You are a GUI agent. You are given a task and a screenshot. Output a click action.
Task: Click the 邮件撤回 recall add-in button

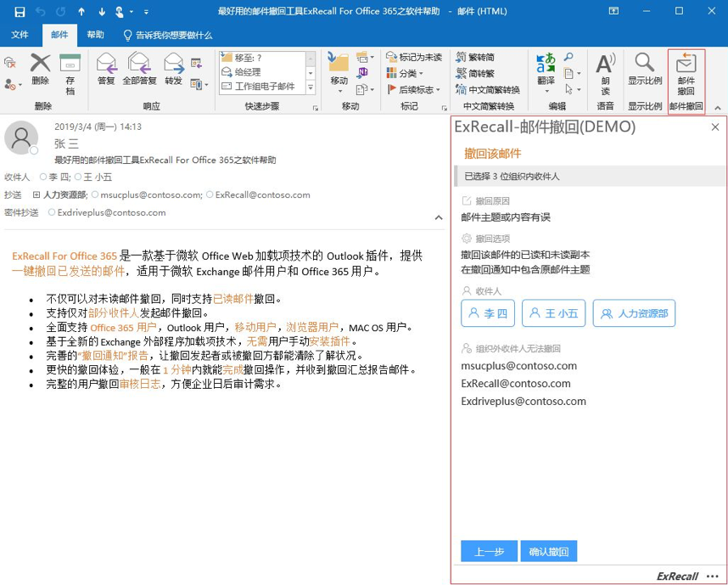[686, 74]
